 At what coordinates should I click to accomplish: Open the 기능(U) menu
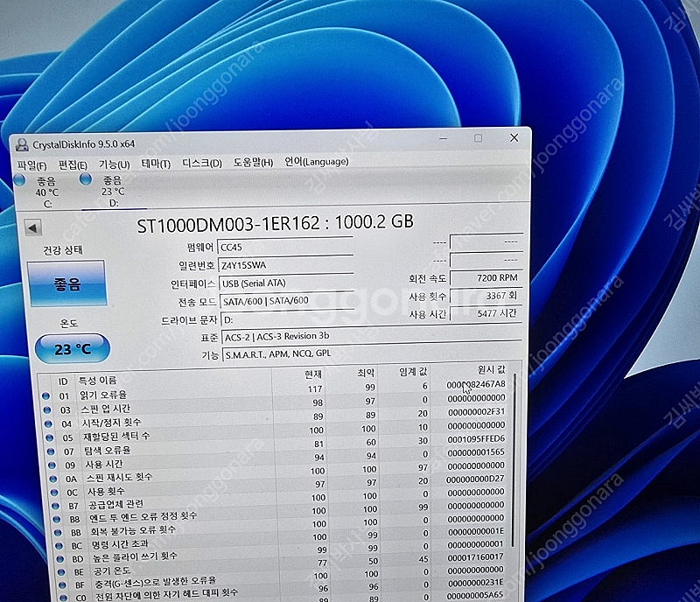click(x=115, y=164)
